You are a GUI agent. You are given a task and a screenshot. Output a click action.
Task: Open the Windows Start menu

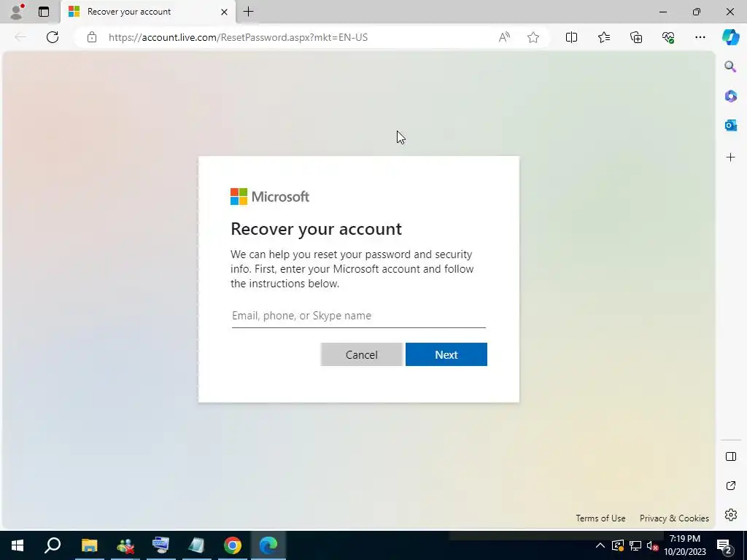click(x=18, y=545)
